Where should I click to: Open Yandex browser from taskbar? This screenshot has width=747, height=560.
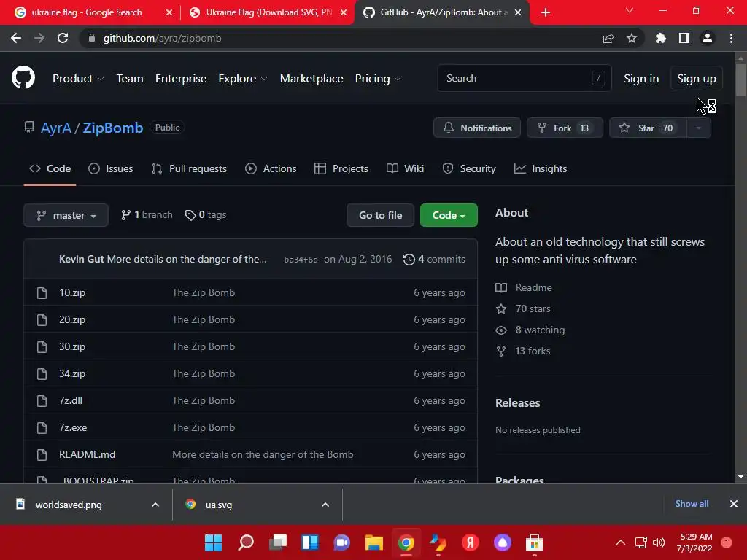(x=471, y=542)
